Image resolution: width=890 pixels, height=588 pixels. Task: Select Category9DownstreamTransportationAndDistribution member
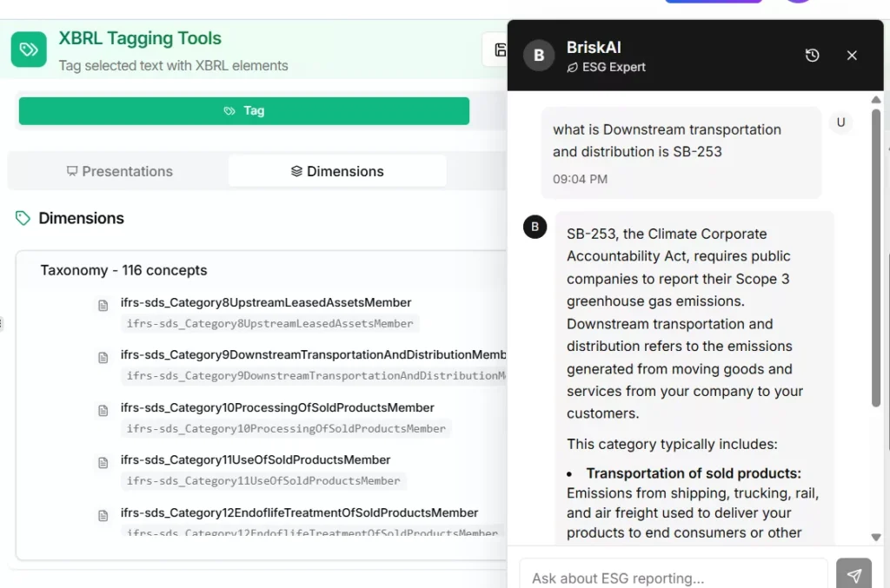[313, 355]
